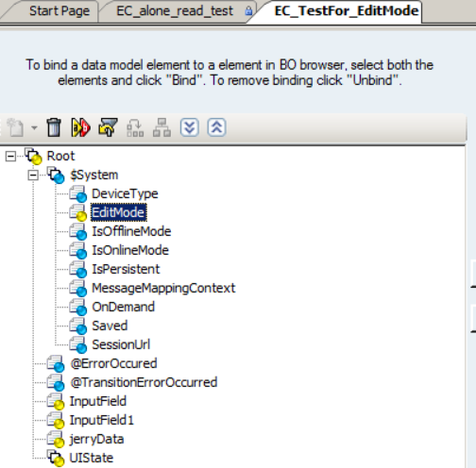Screen dimensions: 476x468
Task: Collapse the Root tree node
Action: pos(10,156)
